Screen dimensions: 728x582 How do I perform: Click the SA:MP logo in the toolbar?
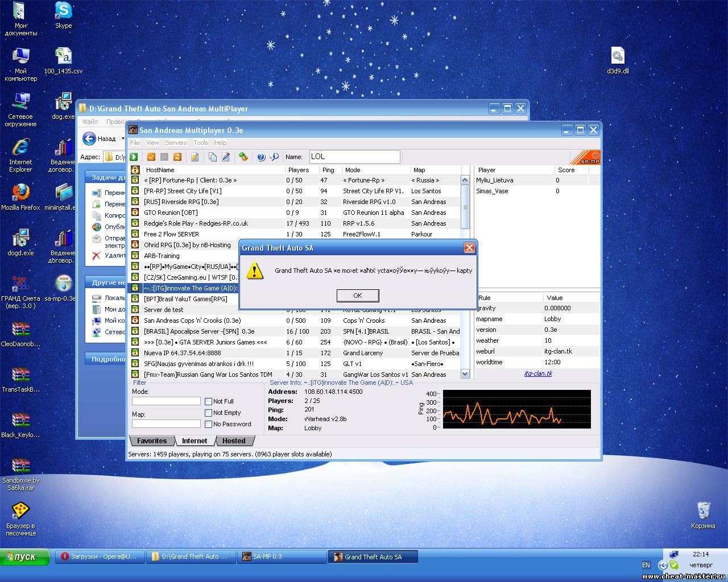[x=585, y=157]
